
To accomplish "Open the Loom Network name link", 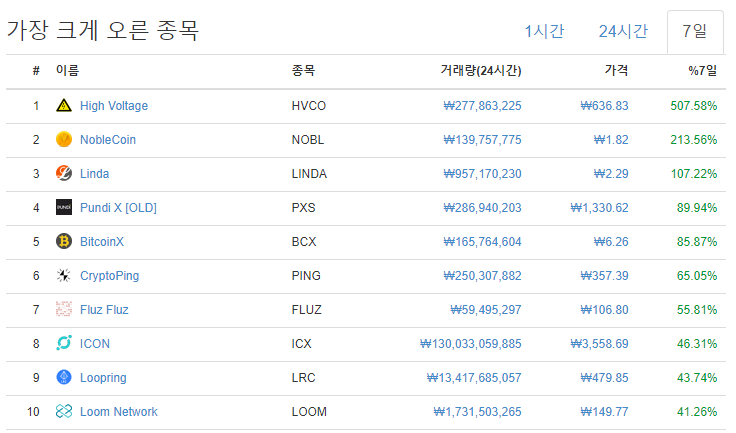I will coord(118,412).
